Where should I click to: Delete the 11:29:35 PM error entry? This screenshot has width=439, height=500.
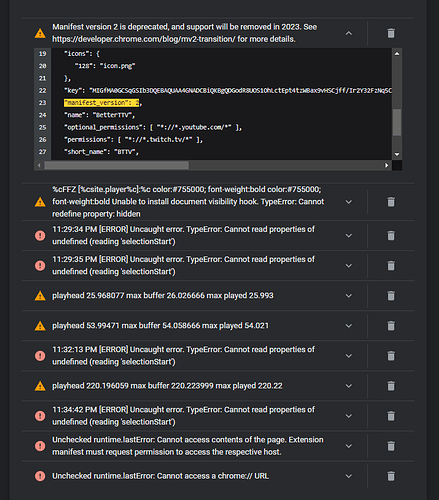click(391, 265)
